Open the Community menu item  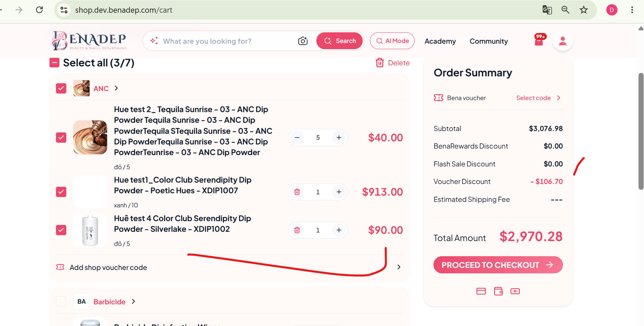489,41
